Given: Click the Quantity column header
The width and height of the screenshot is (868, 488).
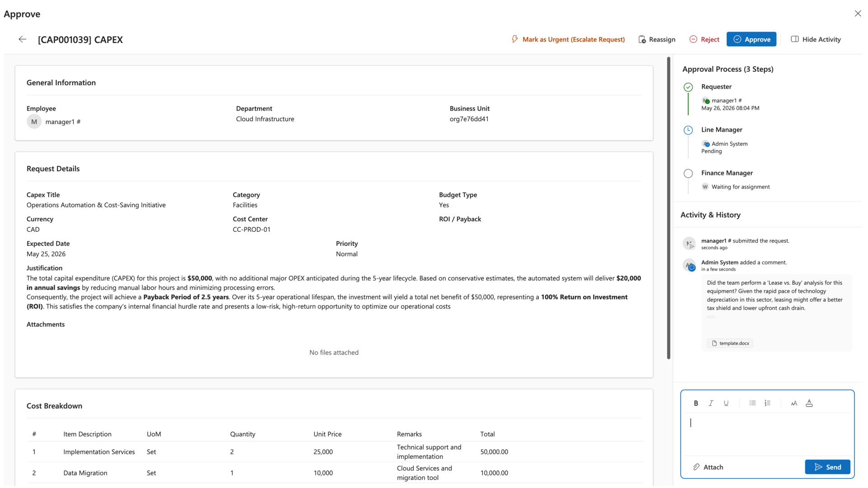Looking at the screenshot, I should point(243,434).
